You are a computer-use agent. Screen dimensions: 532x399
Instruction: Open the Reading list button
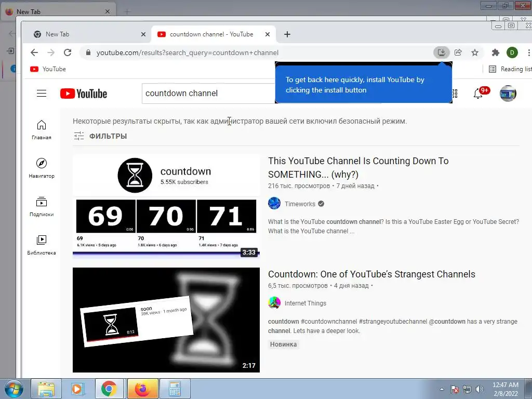510,69
